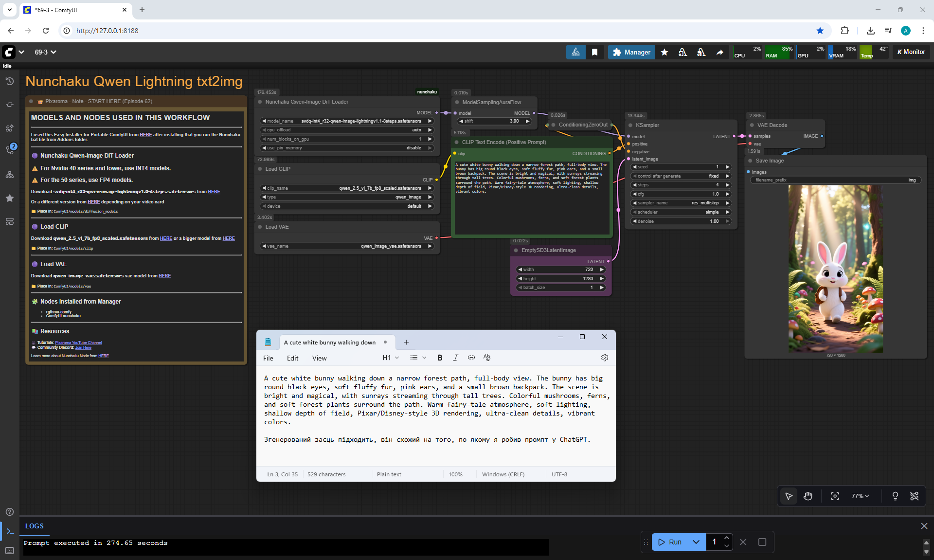Screen dimensions: 934x560
Task: Click the fit view focus icon
Action: pos(835,496)
